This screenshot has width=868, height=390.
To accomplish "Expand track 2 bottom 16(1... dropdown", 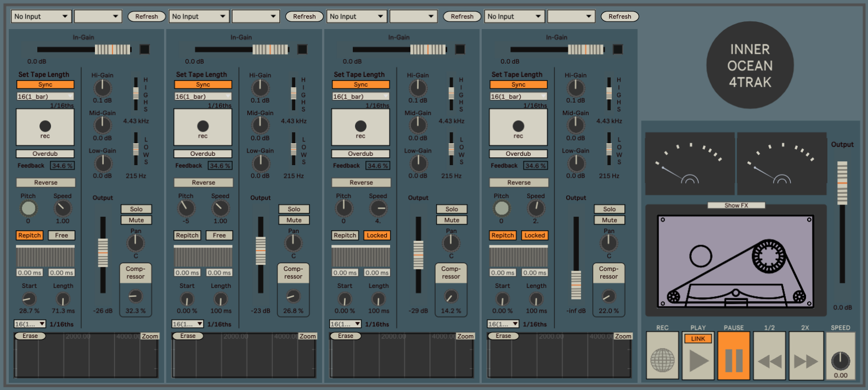I will point(188,324).
